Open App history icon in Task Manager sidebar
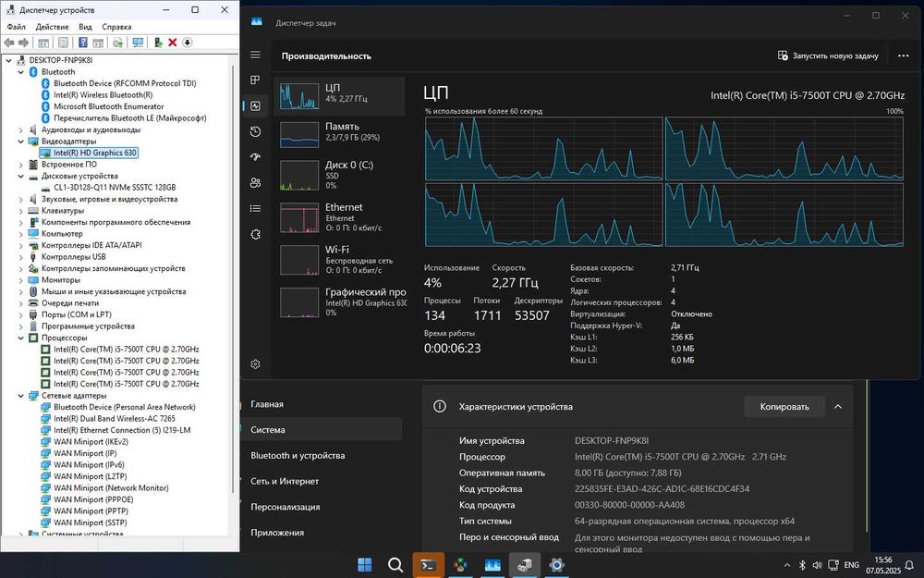Screen dimensions: 924x578 tap(255, 131)
